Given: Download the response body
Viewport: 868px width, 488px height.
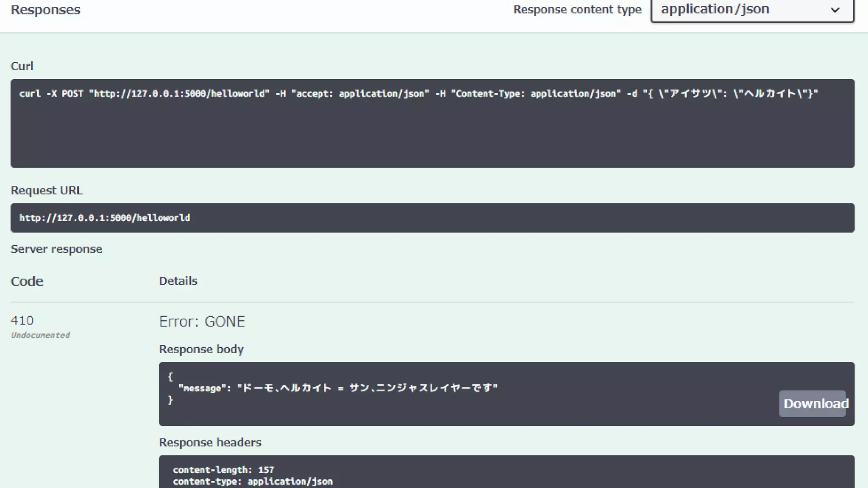Looking at the screenshot, I should click(812, 404).
